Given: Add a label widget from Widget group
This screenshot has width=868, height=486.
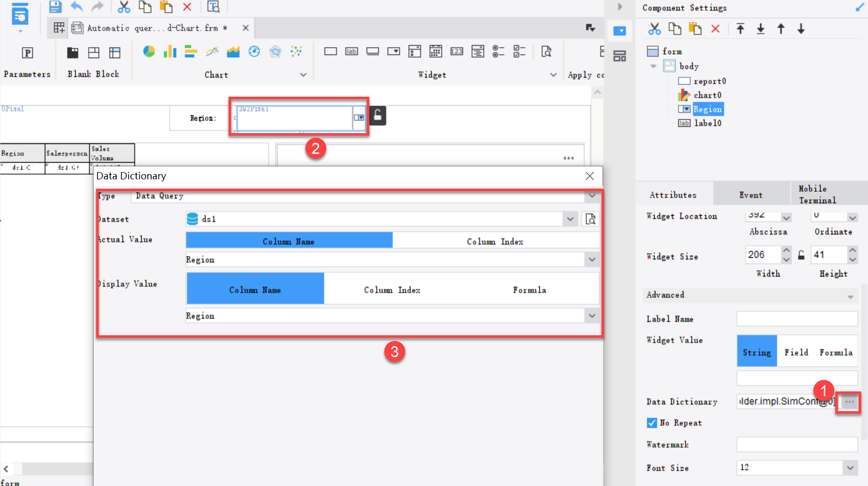Looking at the screenshot, I should [x=352, y=51].
